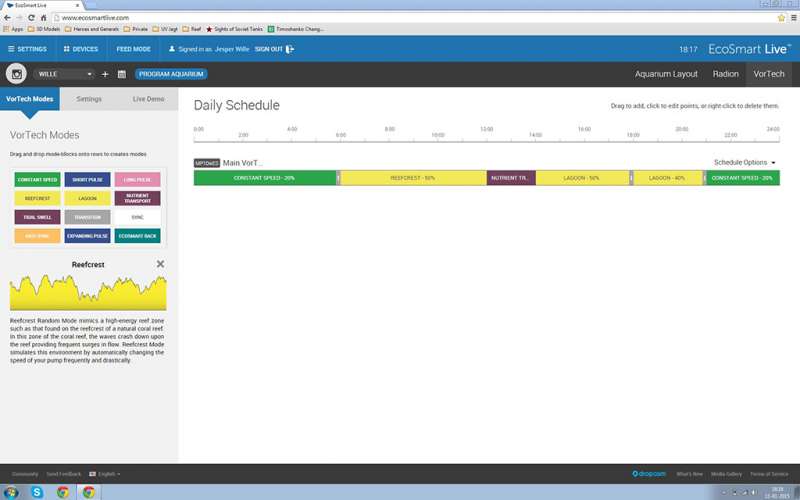This screenshot has height=500, width=800.
Task: Pick the Short Pulse mode block
Action: (x=88, y=180)
